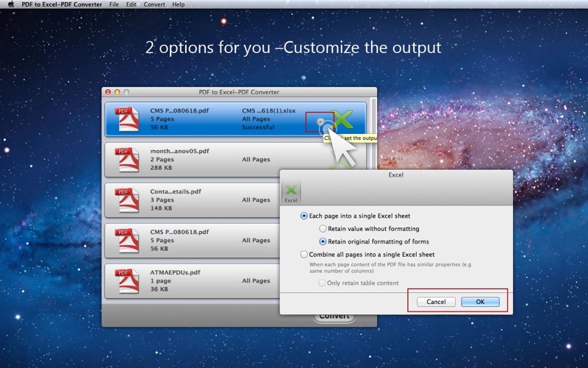Image resolution: width=588 pixels, height=368 pixels.
Task: Open the Edit menu
Action: click(132, 4)
